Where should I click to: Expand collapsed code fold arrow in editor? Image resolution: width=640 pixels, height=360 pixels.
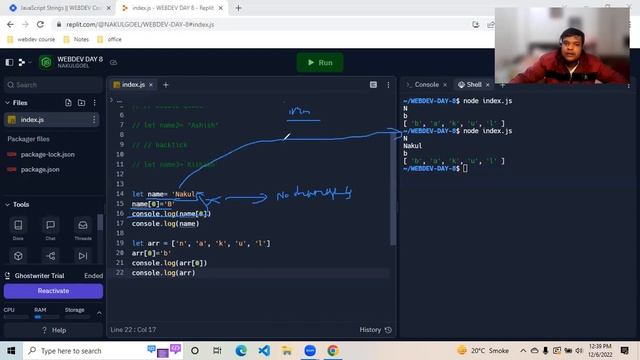coord(111,100)
